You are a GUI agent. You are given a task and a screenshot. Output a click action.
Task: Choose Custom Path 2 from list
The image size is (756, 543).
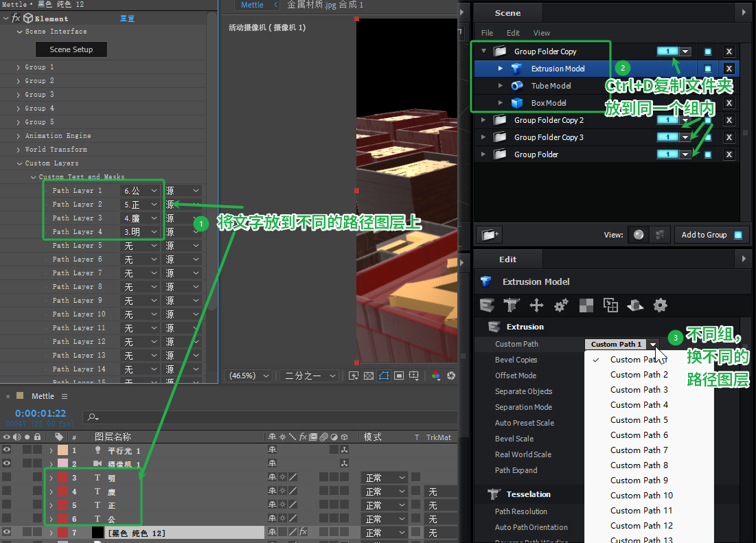point(639,374)
